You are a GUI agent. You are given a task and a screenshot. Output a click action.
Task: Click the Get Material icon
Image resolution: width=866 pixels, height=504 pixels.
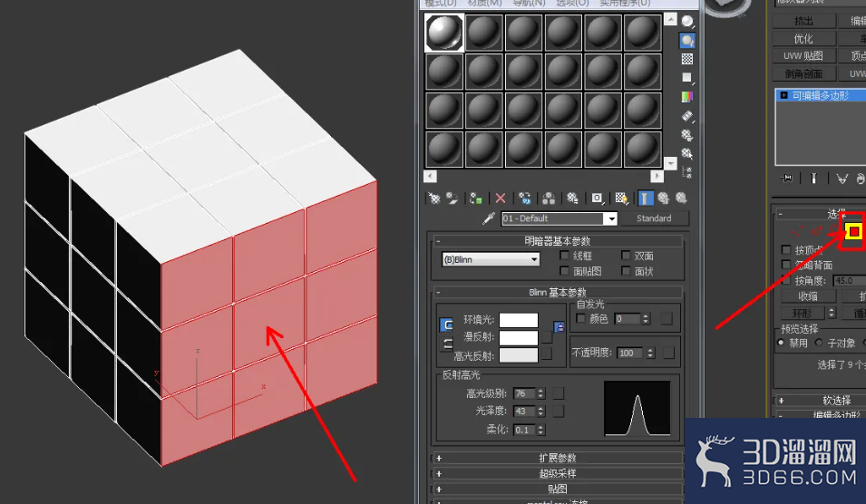(434, 199)
